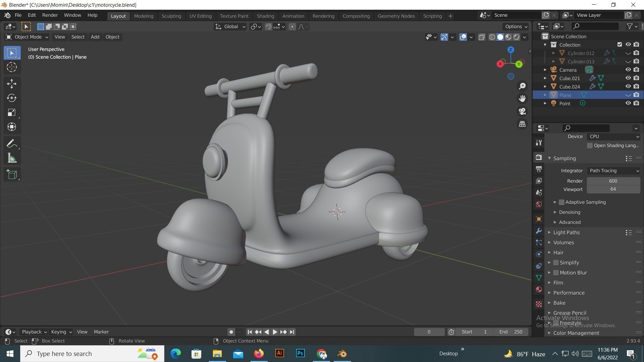Select the Rotate tool

[x=12, y=98]
